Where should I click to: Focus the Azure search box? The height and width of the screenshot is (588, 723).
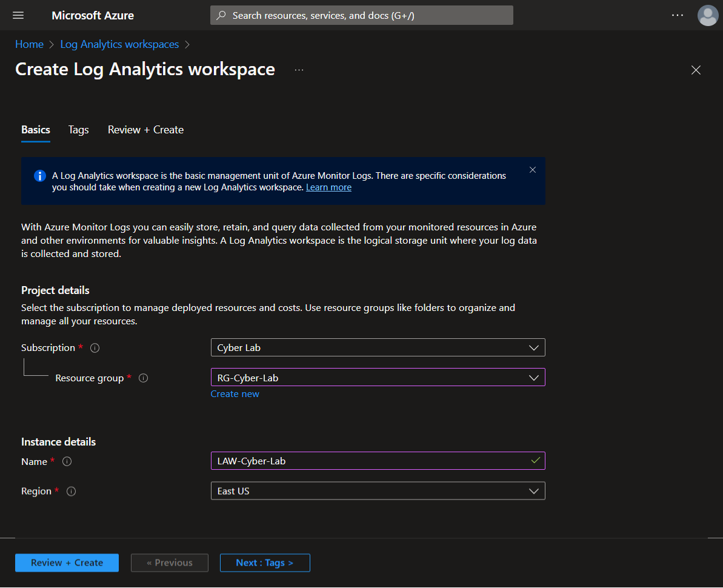361,15
